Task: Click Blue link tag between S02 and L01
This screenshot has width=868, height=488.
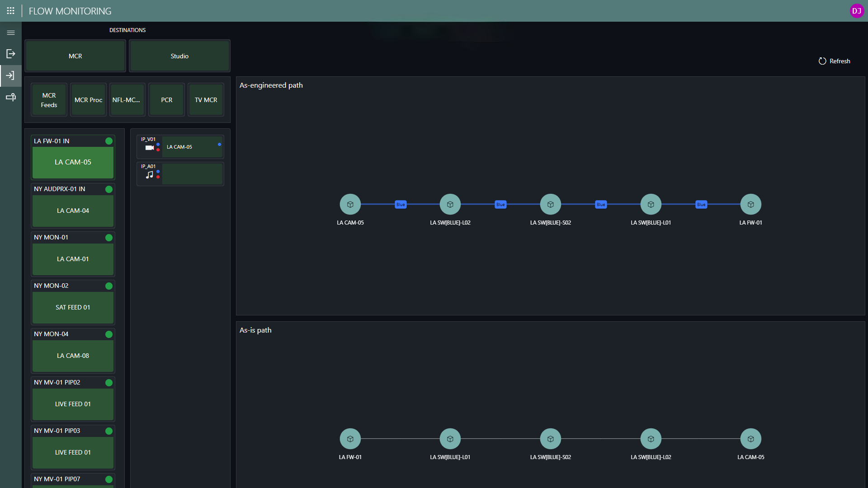Action: 601,205
